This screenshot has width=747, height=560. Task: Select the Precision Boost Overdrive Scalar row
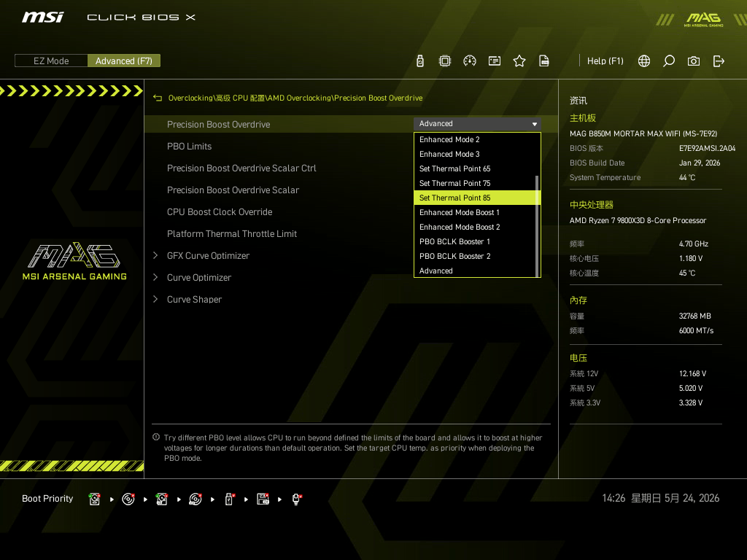click(351, 190)
